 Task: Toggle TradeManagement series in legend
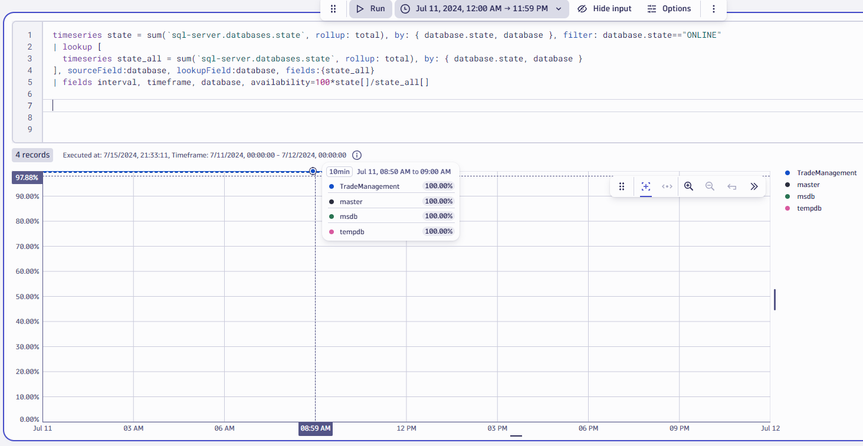(826, 173)
